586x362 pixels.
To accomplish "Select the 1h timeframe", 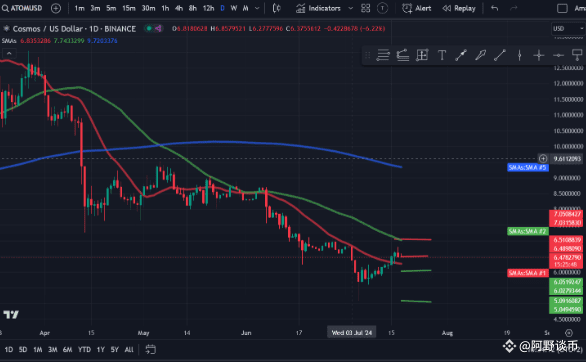I will tap(165, 8).
